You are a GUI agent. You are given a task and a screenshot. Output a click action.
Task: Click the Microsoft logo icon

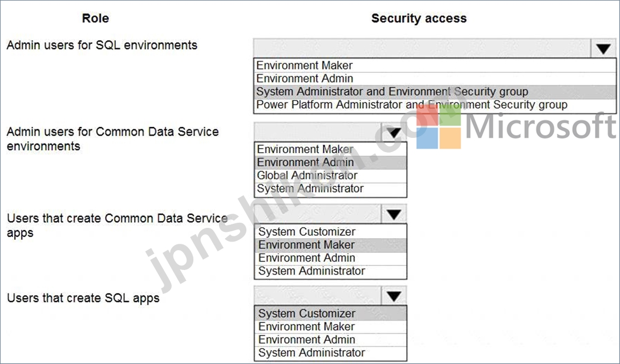point(439,126)
